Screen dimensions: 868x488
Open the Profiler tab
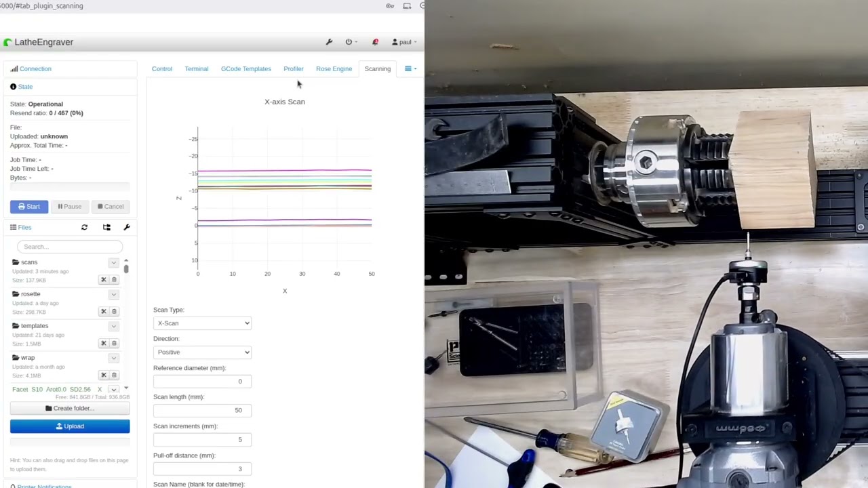click(294, 68)
